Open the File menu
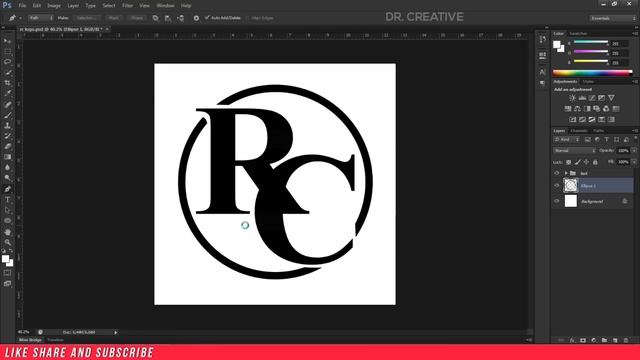The image size is (640, 360). point(22,6)
